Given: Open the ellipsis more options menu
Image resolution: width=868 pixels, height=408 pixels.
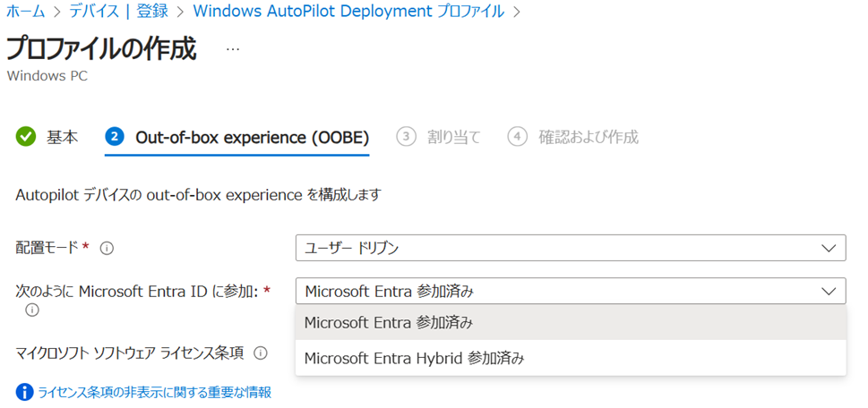Looking at the screenshot, I should coord(233,50).
